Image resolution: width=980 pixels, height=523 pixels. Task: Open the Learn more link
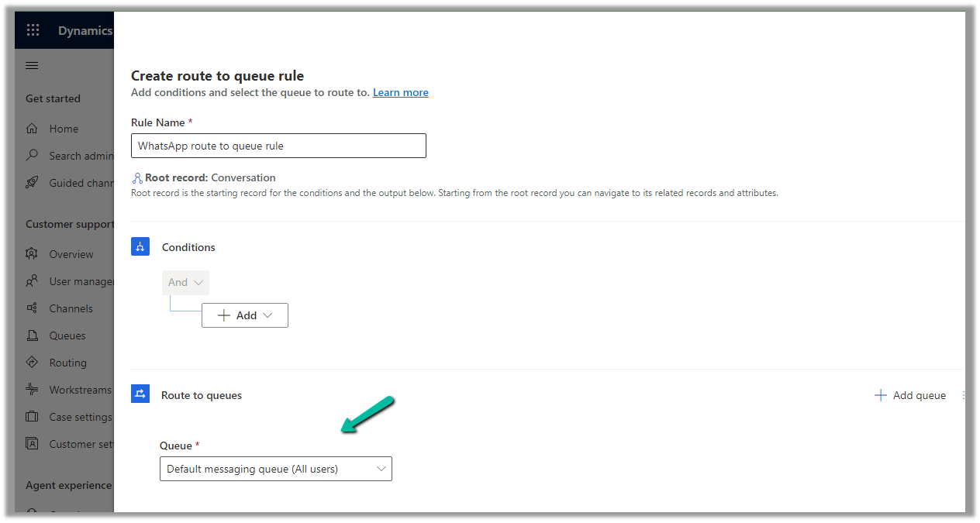point(401,92)
